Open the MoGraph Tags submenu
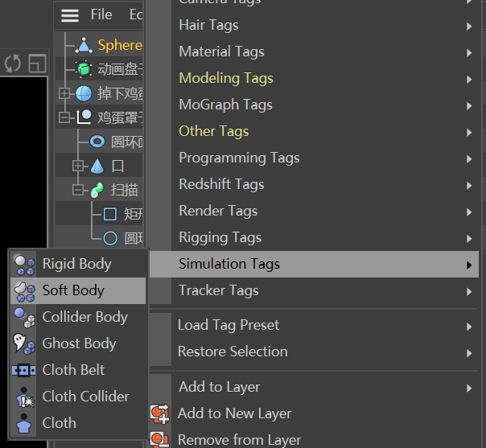Screen dimensions: 486x448 click(314, 105)
